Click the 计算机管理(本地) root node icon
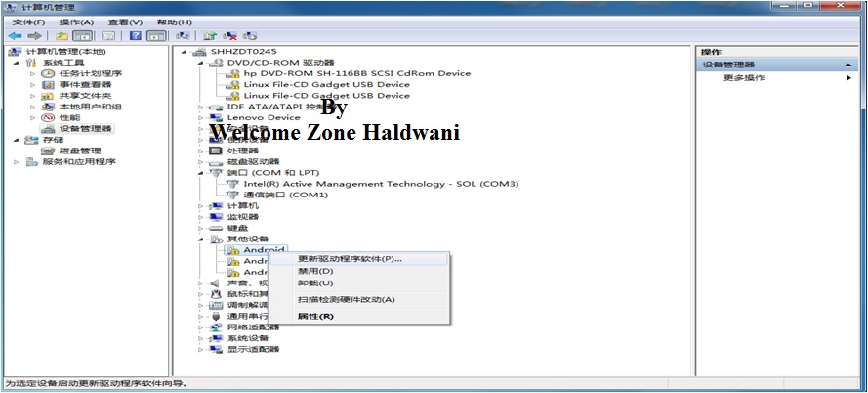868x393 pixels. [x=15, y=52]
